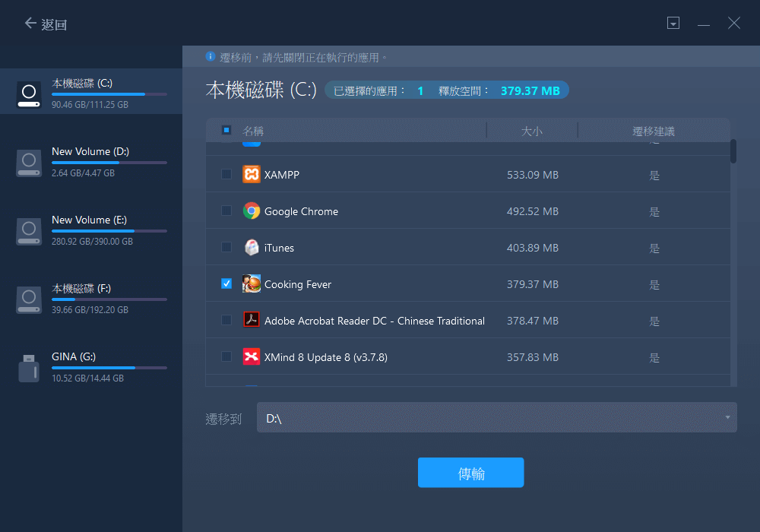Open the title bar dropdown menu icon
Viewport: 760px width, 532px height.
point(673,23)
